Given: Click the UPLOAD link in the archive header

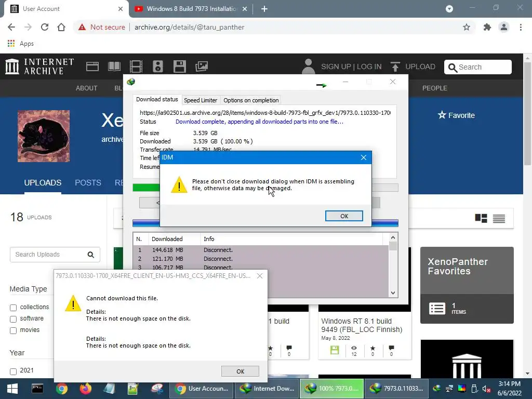Looking at the screenshot, I should click(413, 67).
